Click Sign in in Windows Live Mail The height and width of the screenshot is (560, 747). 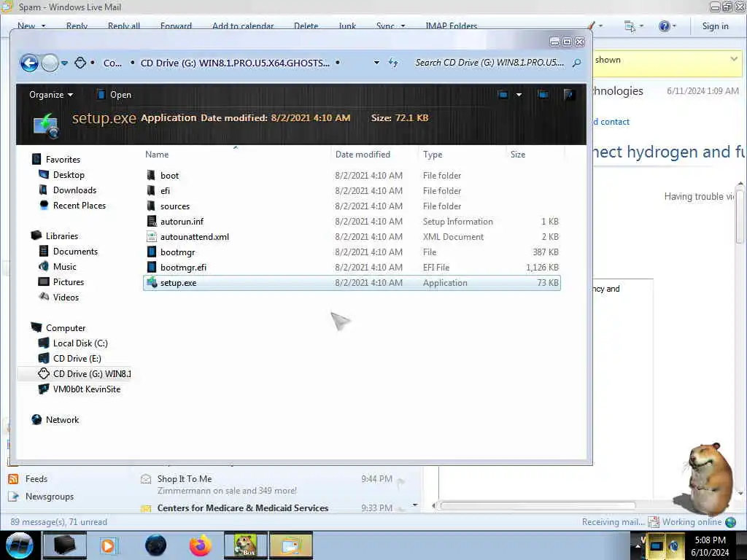(715, 26)
